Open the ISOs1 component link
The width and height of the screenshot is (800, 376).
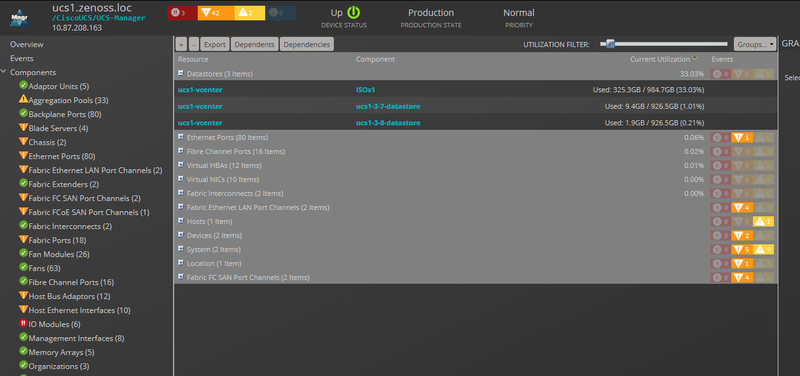[365, 90]
